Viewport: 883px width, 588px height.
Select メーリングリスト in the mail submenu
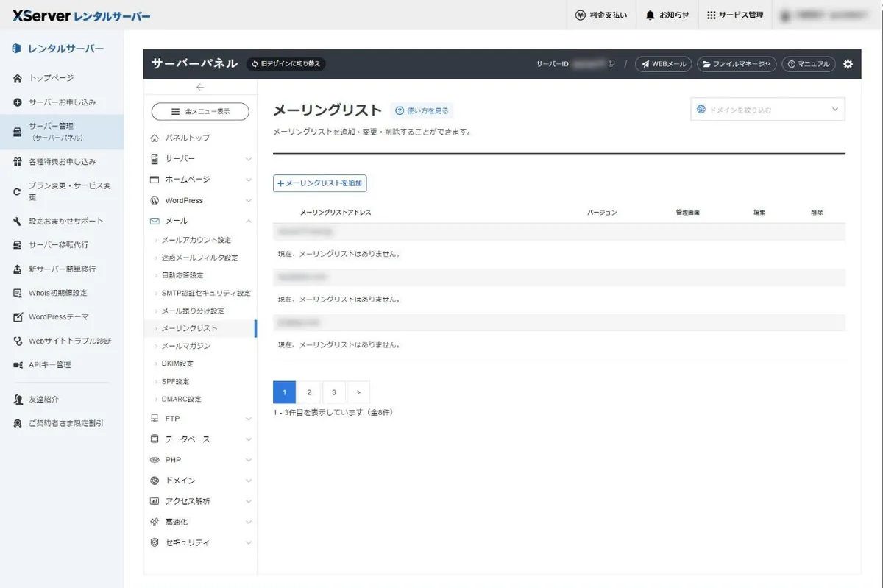[x=200, y=328]
